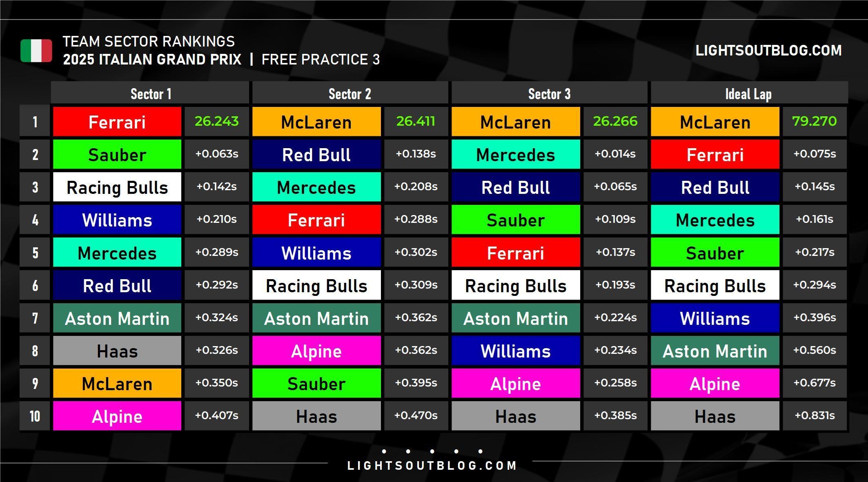868x482 pixels.
Task: Select the Ideal Lap column header
Action: click(749, 93)
